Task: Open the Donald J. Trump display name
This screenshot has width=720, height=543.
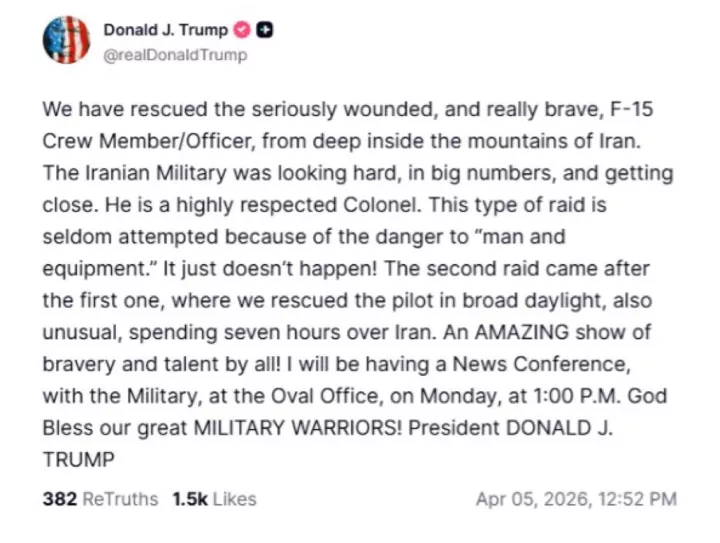Action: (165, 31)
